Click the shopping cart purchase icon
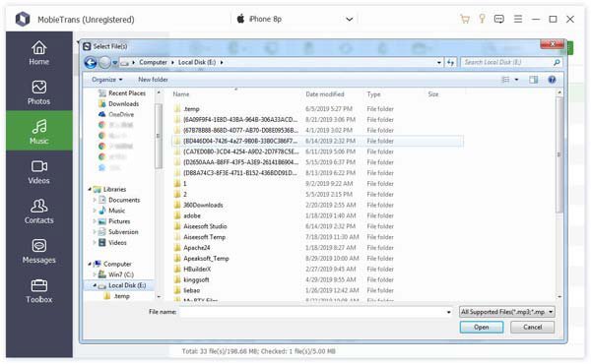 click(x=465, y=19)
